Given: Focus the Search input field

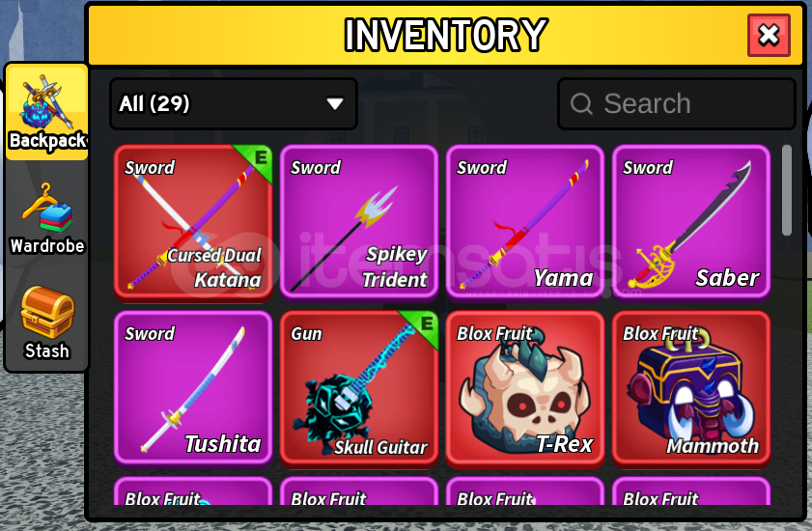Looking at the screenshot, I should pos(676,103).
